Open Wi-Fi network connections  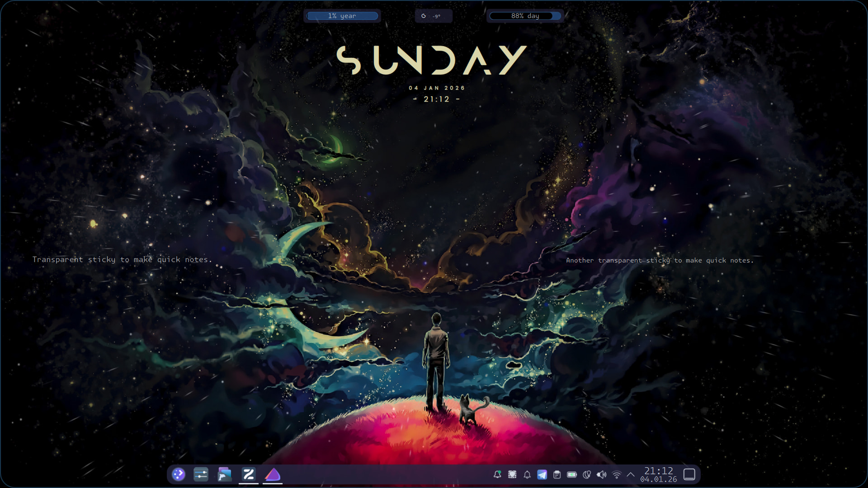[x=617, y=474]
